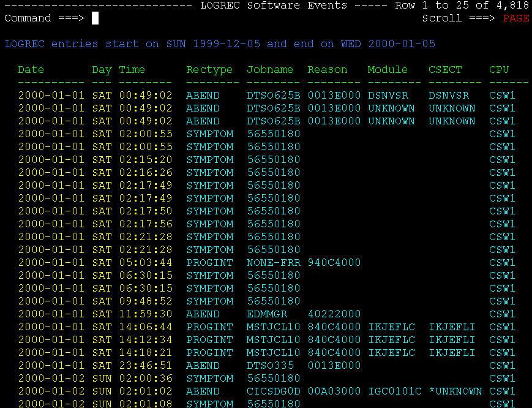Click date 2000-01-01 in the 05:03:44 row

coord(51,263)
